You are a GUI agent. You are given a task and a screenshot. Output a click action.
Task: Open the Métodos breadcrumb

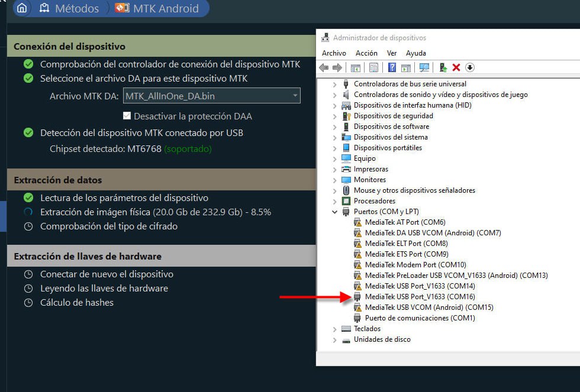coord(69,8)
